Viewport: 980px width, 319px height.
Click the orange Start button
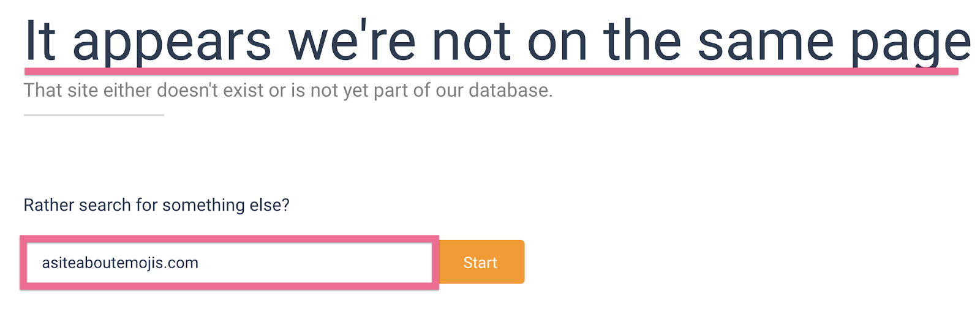[x=481, y=262]
